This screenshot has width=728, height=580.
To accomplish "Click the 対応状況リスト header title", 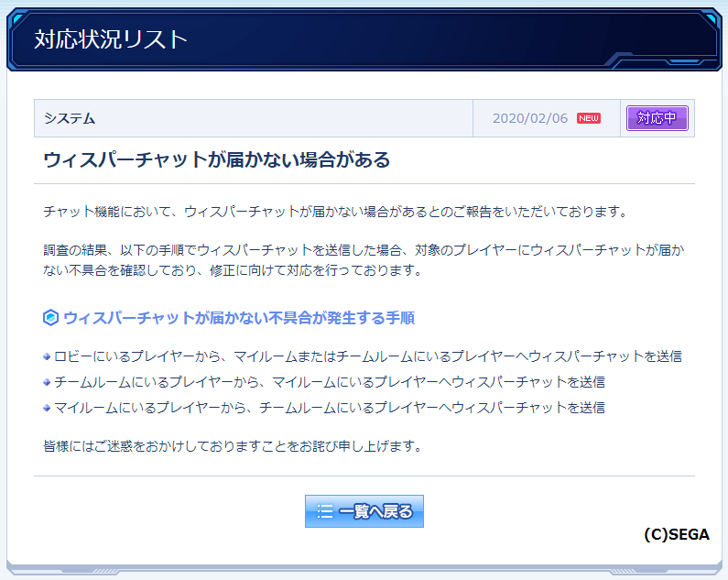I will 111,39.
